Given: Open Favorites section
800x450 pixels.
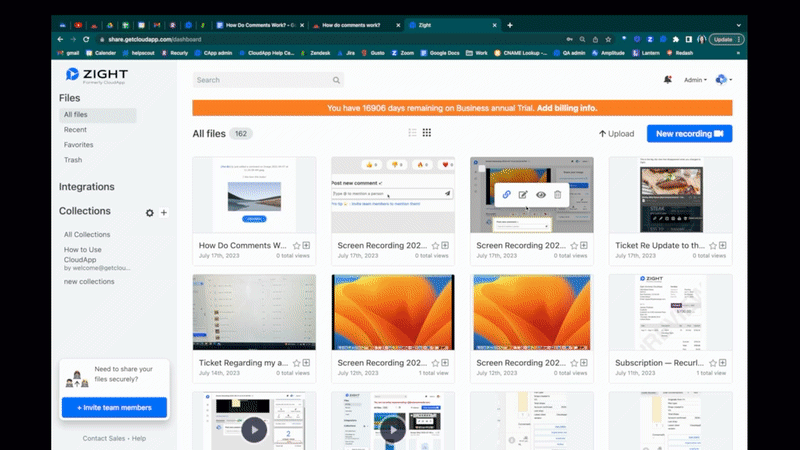Looking at the screenshot, I should [79, 145].
